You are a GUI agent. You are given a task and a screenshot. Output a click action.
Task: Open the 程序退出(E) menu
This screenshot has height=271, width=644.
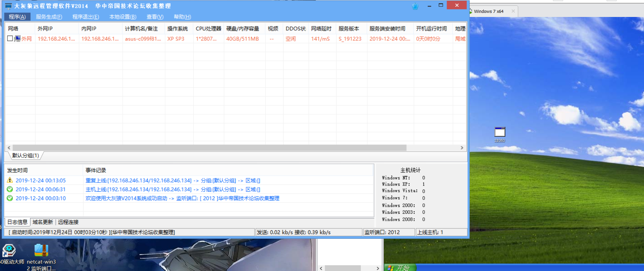[x=86, y=17]
